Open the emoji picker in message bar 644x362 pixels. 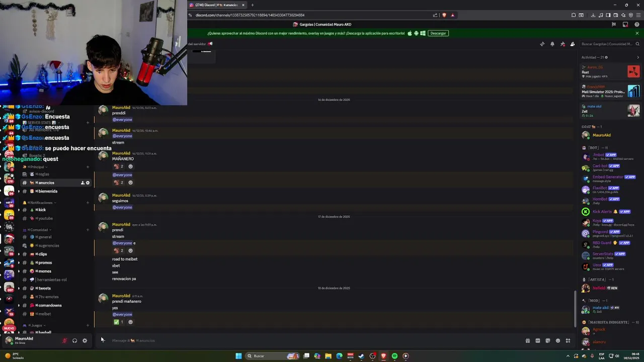click(x=558, y=340)
